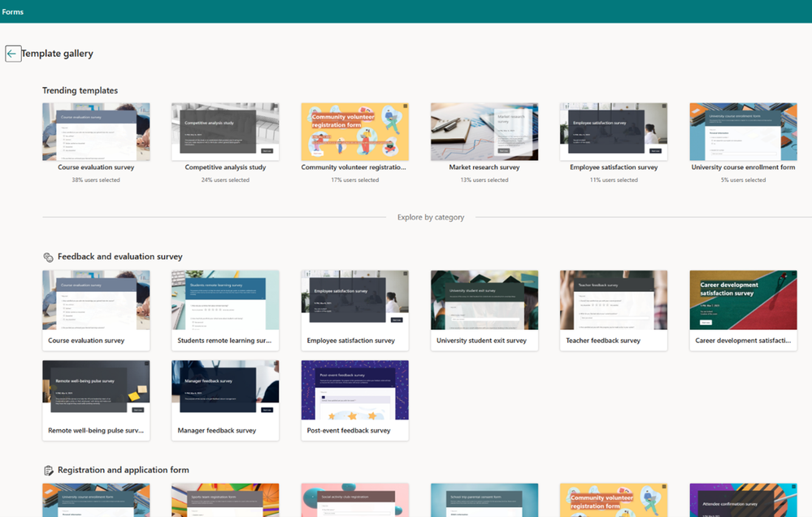812x517 pixels.
Task: Choose the Career development satisfaction survey card
Action: point(743,311)
